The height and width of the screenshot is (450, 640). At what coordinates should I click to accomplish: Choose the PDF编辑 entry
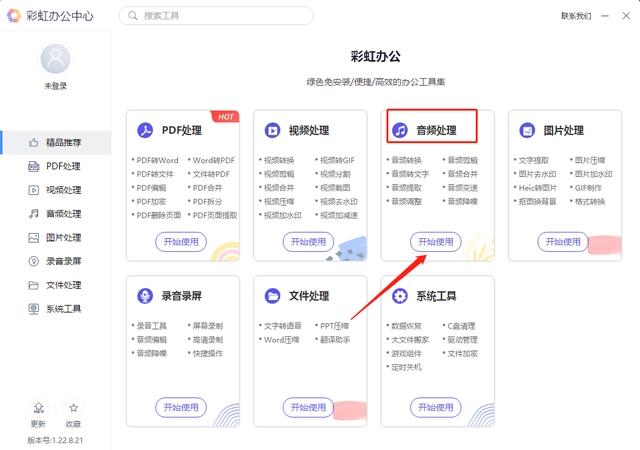(x=151, y=188)
